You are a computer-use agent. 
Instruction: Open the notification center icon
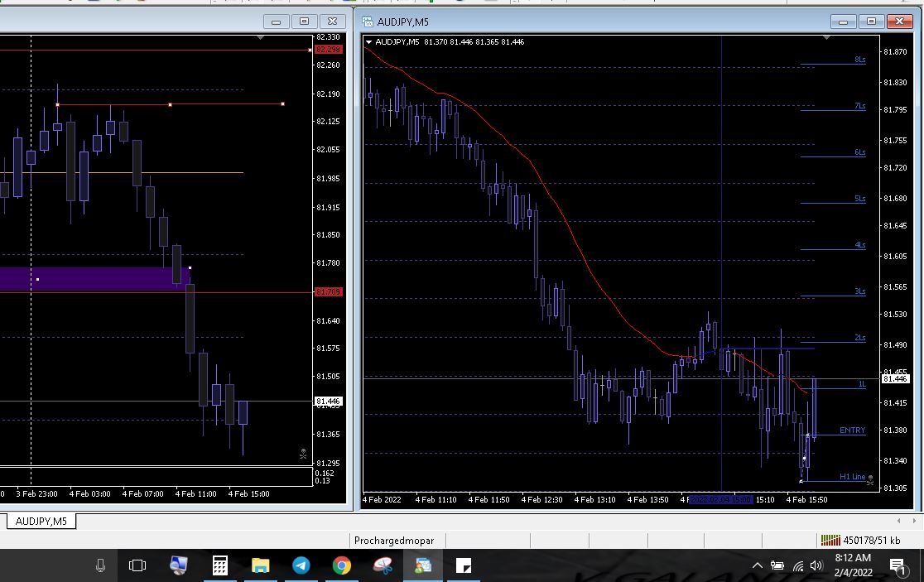click(897, 566)
